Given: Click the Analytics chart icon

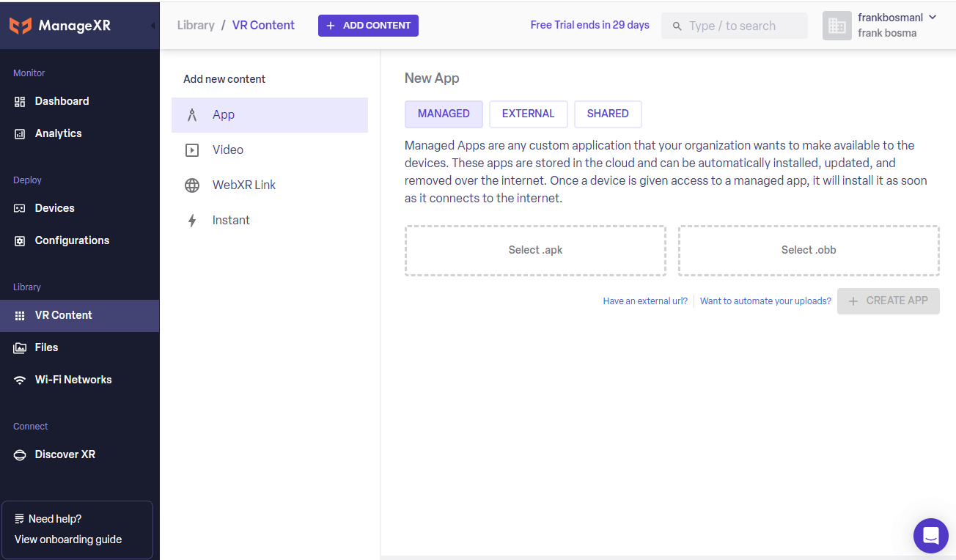Looking at the screenshot, I should point(20,134).
